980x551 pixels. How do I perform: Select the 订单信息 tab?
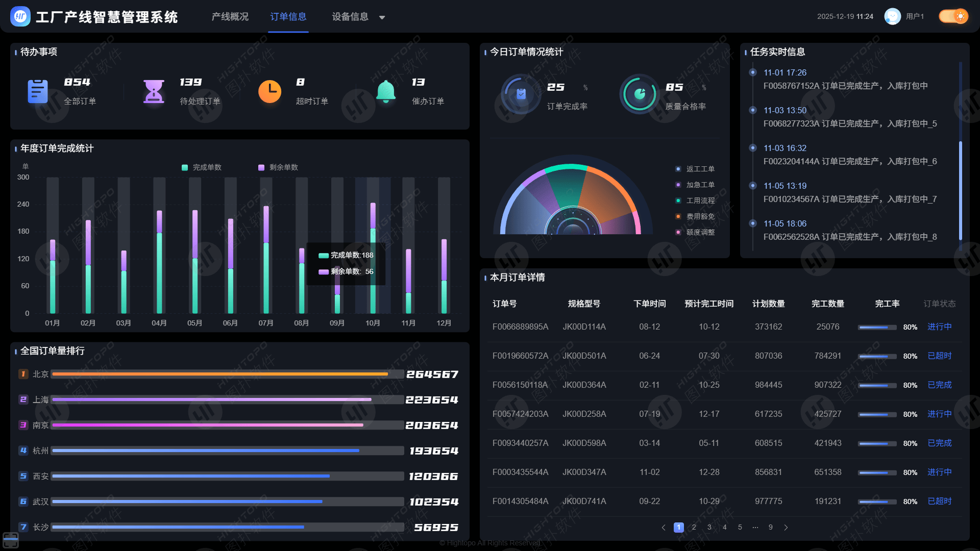[288, 17]
